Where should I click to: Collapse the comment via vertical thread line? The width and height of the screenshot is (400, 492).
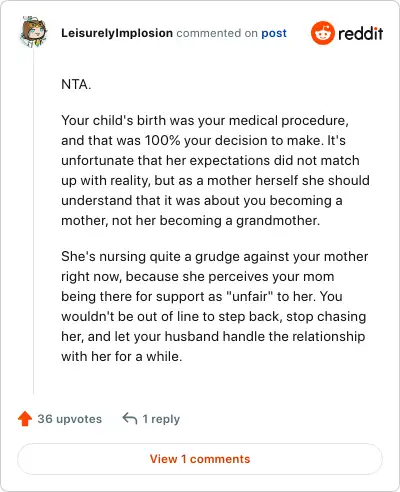[x=34, y=221]
